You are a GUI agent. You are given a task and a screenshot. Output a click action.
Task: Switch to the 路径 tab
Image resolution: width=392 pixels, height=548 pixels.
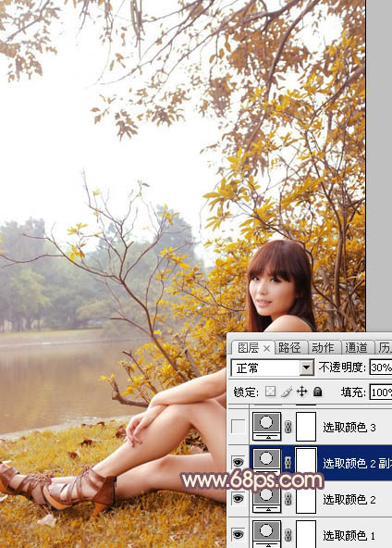coord(289,348)
